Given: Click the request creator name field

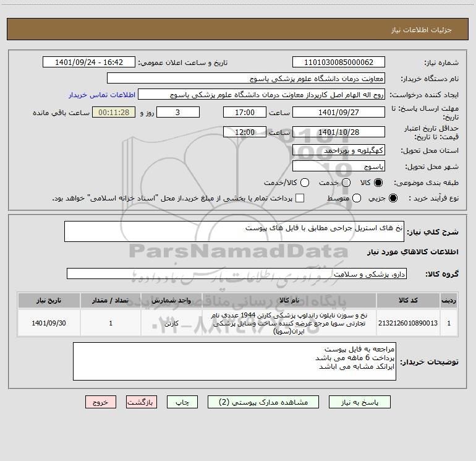Looking at the screenshot, I should click(261, 95).
